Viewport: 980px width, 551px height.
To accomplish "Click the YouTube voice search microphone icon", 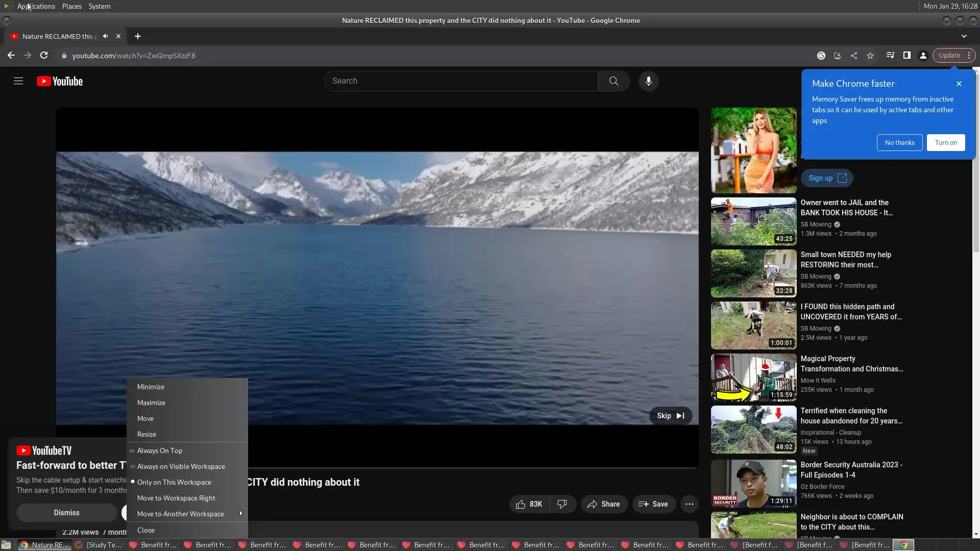I will click(x=648, y=81).
